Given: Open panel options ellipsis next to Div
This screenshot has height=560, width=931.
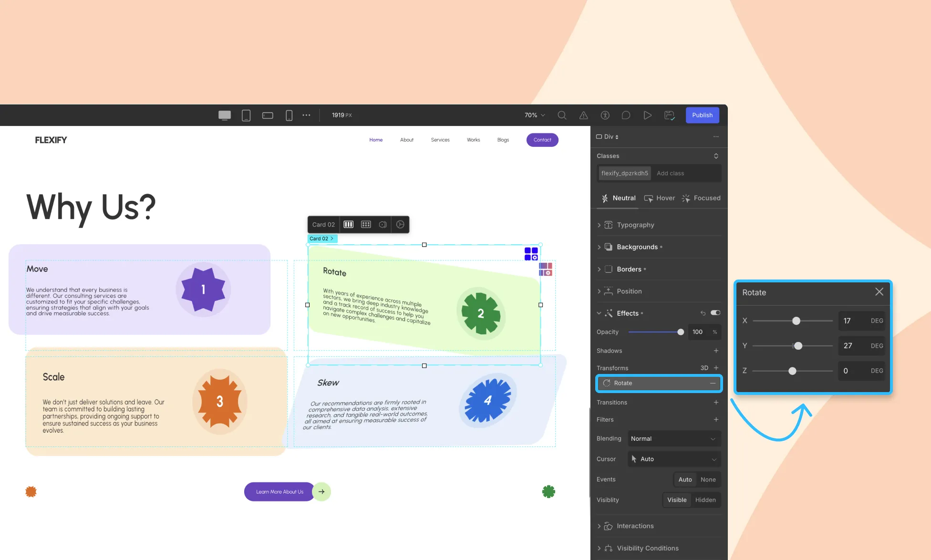Looking at the screenshot, I should pos(716,137).
